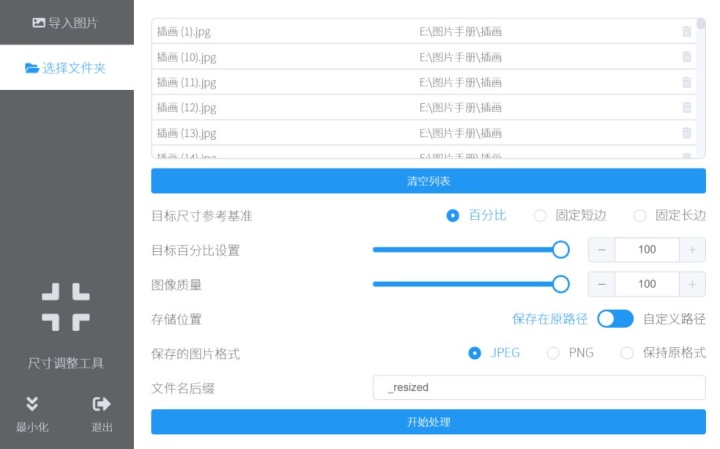This screenshot has height=449, width=720.
Task: Choose 保持原格式 format option
Action: pos(627,353)
